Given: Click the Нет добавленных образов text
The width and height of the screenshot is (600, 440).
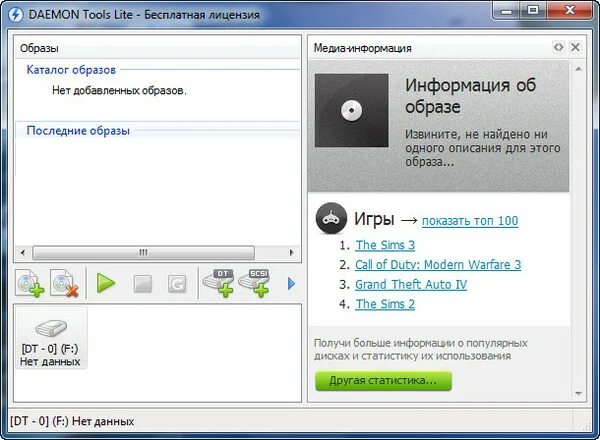Looking at the screenshot, I should (x=119, y=91).
